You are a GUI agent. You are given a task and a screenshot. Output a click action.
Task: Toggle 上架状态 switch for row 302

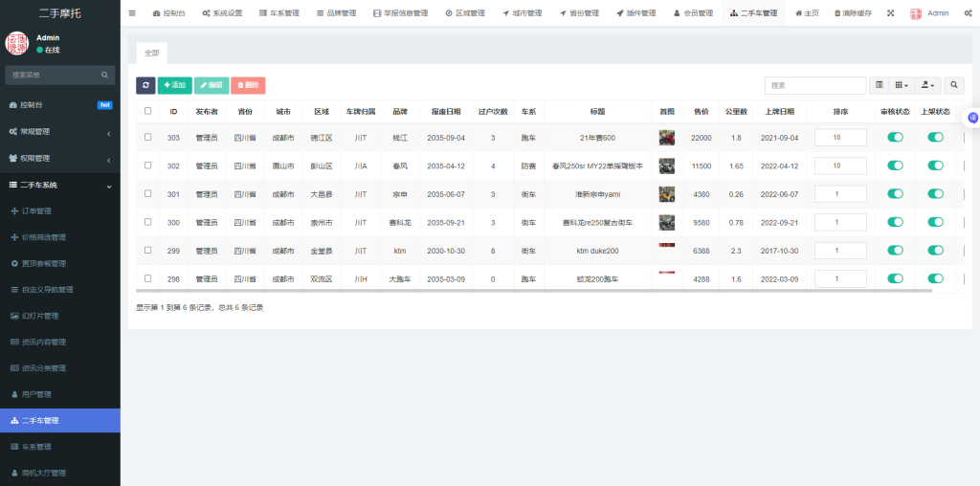pos(936,166)
